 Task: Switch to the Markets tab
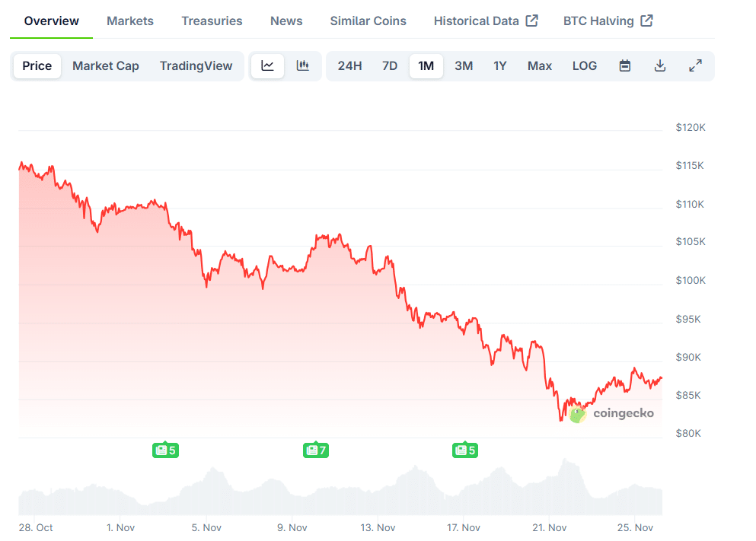(x=129, y=21)
